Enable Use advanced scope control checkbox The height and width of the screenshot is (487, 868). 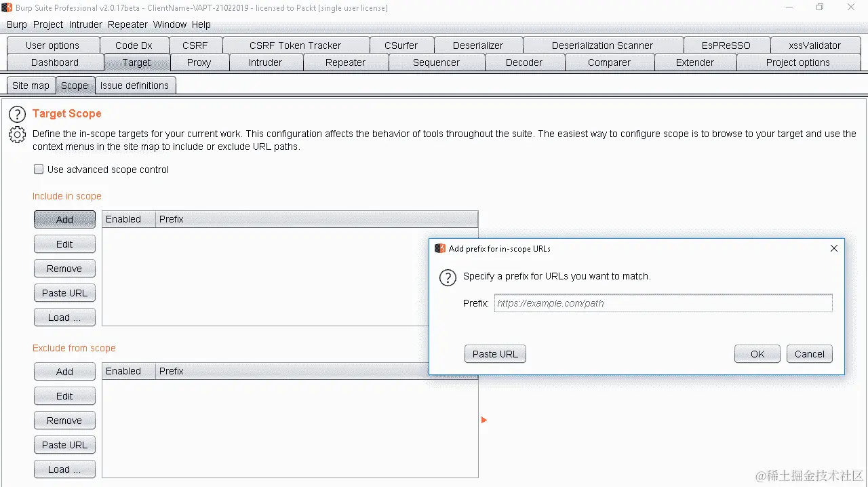39,170
